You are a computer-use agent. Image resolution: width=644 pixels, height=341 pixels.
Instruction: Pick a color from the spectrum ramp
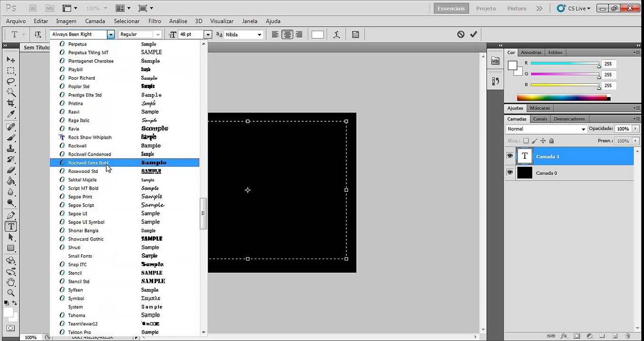point(563,98)
